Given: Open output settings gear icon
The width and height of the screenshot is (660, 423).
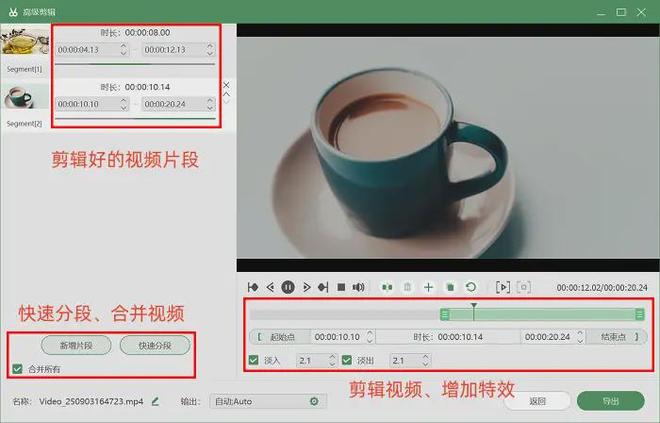Looking at the screenshot, I should pyautogui.click(x=313, y=401).
